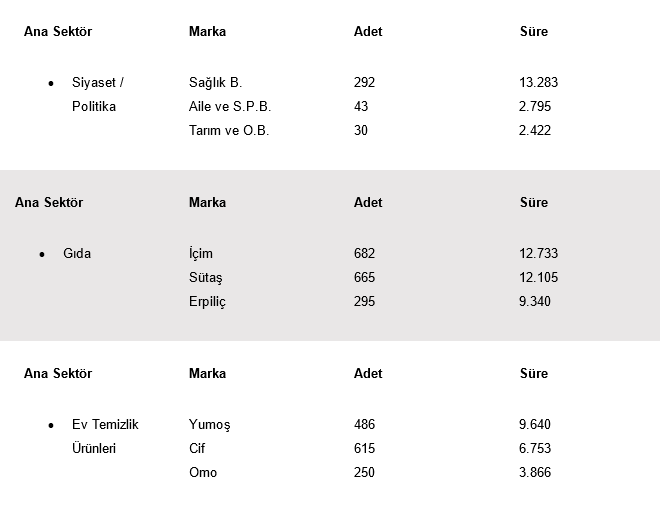Click the "Siyaset / Politika" sector label
Viewport: 660px width, 511px height.
(x=97, y=95)
